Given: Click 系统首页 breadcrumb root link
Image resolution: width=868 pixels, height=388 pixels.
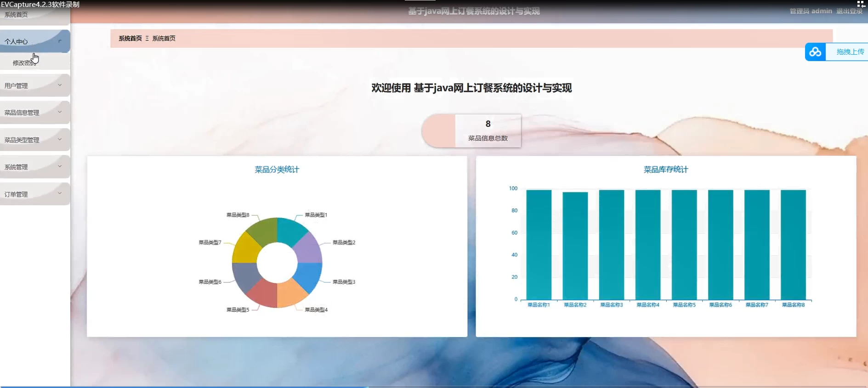Looking at the screenshot, I should (x=130, y=39).
